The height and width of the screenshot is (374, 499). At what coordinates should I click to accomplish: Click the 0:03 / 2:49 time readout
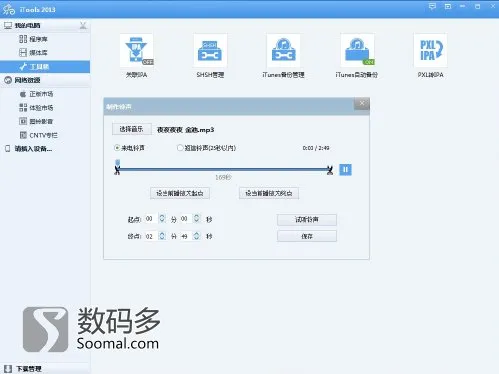(x=316, y=148)
